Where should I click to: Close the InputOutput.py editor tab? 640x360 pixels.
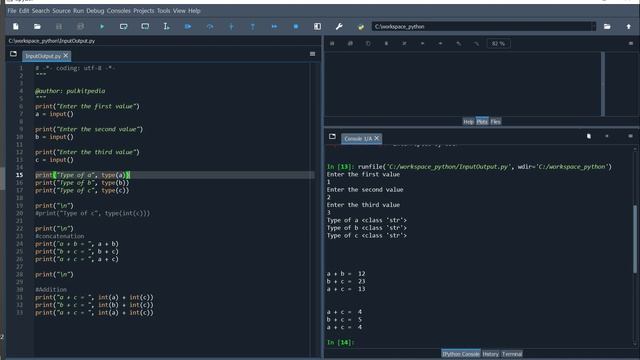point(66,56)
